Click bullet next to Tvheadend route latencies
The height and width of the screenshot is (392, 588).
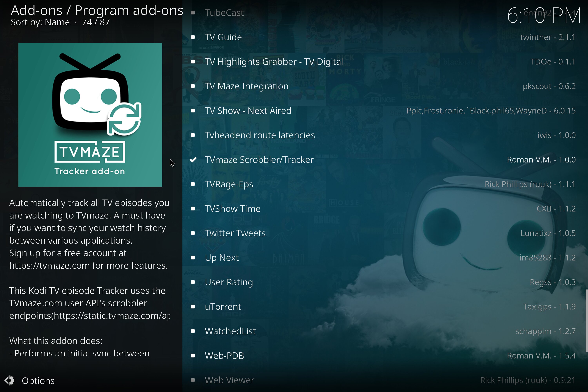click(193, 135)
